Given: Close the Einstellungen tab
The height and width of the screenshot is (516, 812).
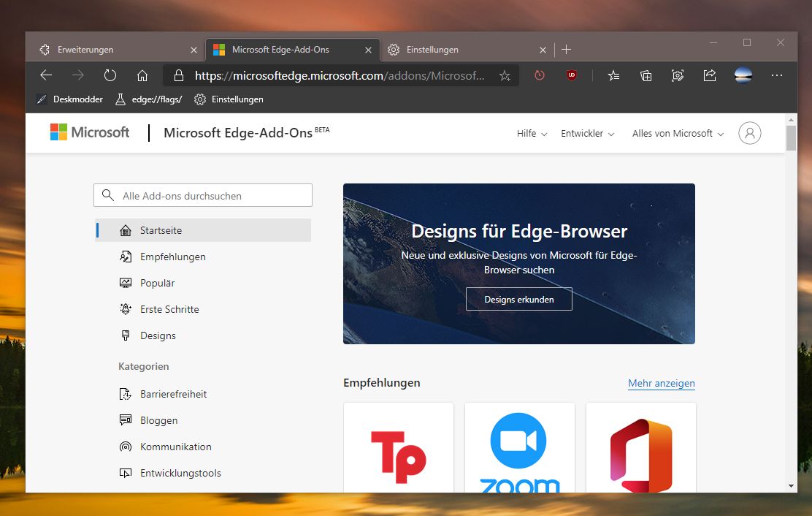Looking at the screenshot, I should click(543, 50).
